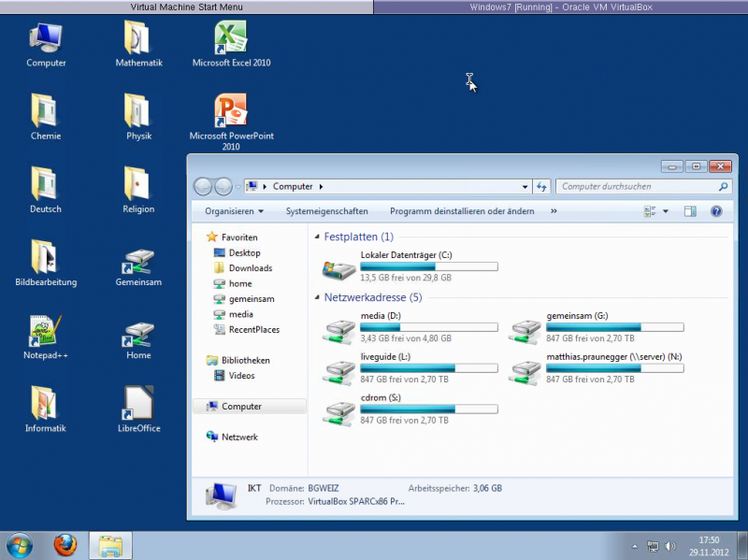Launch Notepad++ from the desktop
This screenshot has width=748, height=560.
(46, 337)
